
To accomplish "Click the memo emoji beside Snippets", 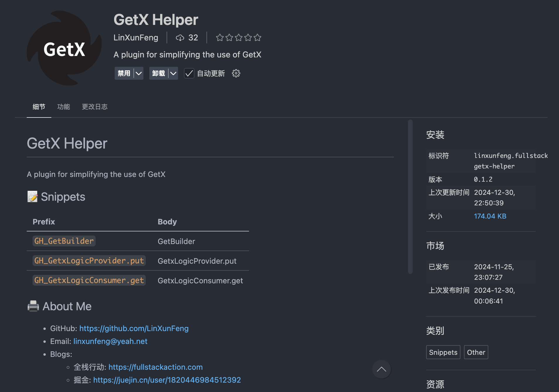I will tap(33, 197).
